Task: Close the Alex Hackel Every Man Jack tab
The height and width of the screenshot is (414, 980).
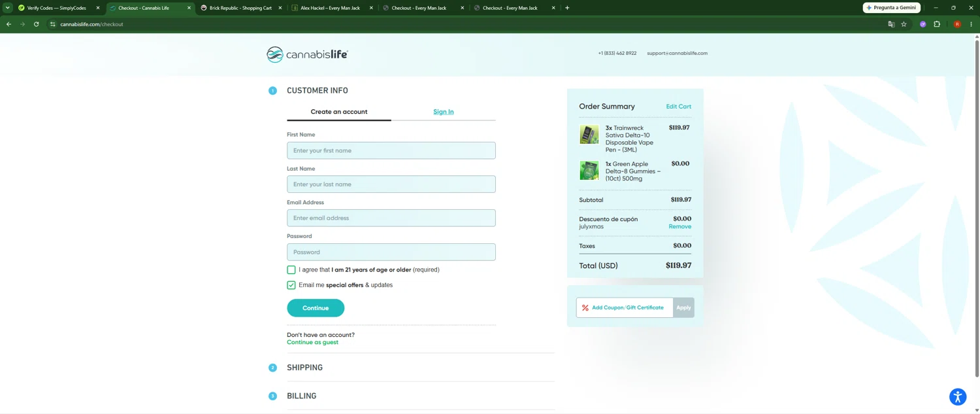Action: (371, 8)
